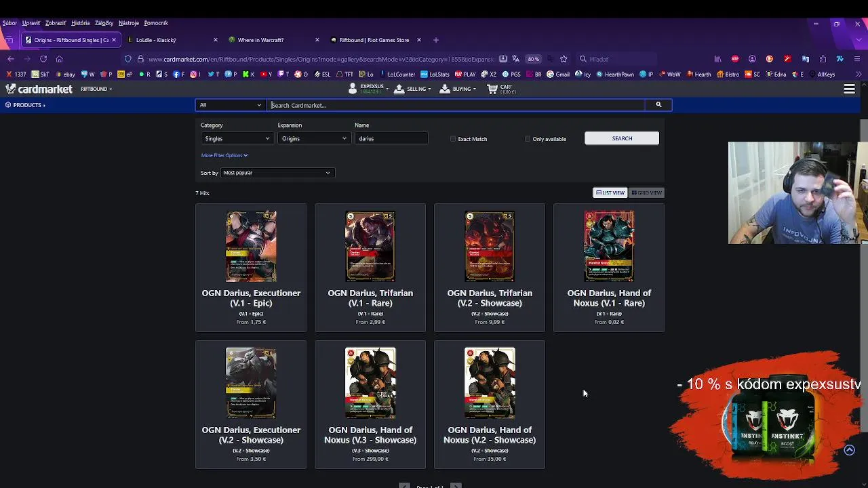868x488 pixels.
Task: Toggle the Exact Match checkbox
Action: click(x=453, y=139)
